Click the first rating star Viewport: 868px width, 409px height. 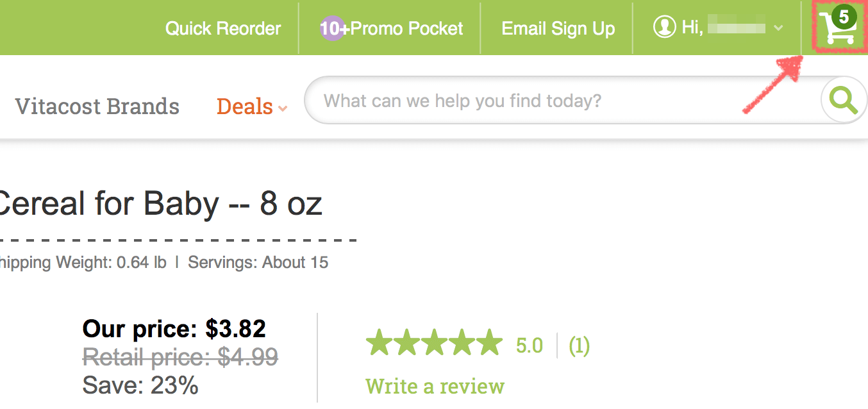click(x=379, y=342)
